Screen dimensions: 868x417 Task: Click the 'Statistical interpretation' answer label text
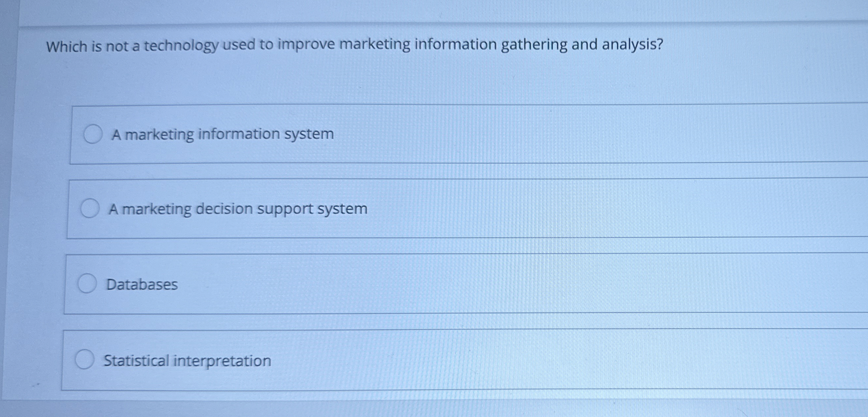point(187,361)
